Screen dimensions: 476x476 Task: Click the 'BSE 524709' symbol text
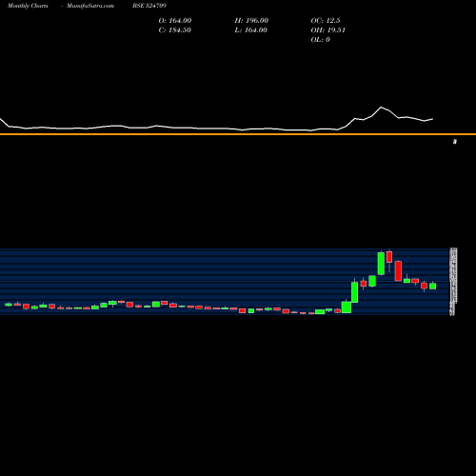point(149,6)
